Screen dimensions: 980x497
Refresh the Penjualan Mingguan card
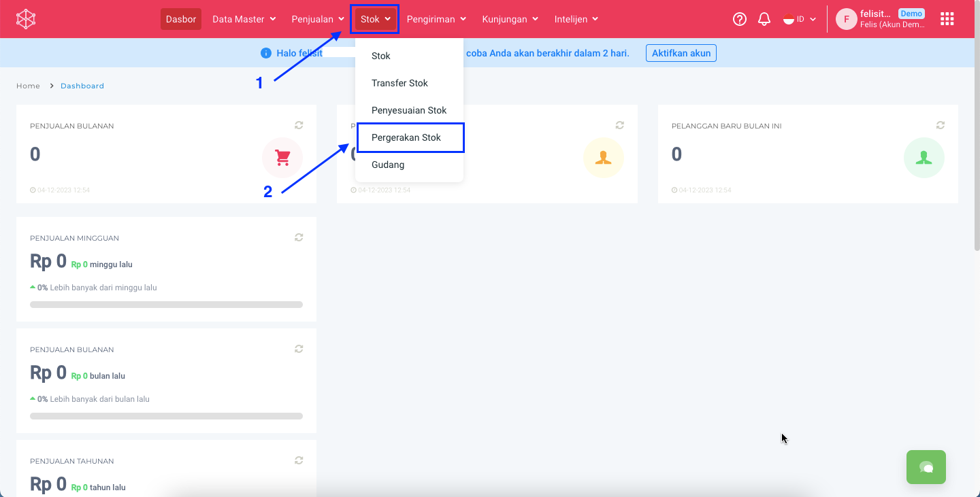(299, 237)
